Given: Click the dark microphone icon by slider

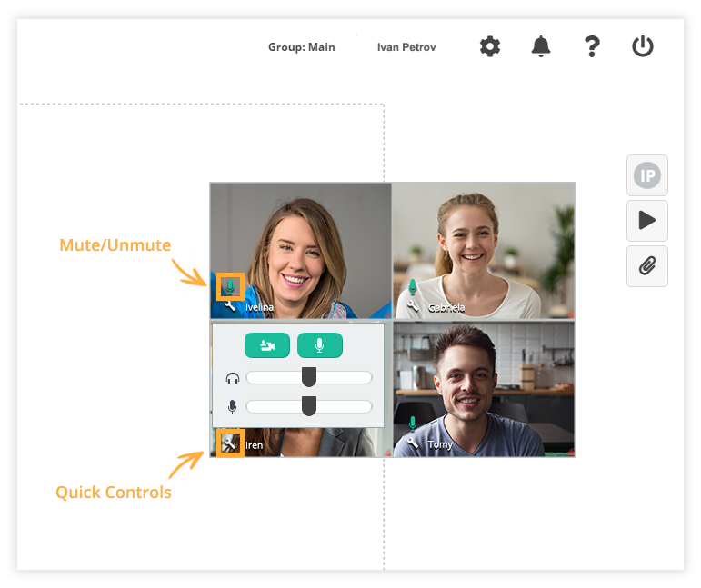Looking at the screenshot, I should [232, 407].
